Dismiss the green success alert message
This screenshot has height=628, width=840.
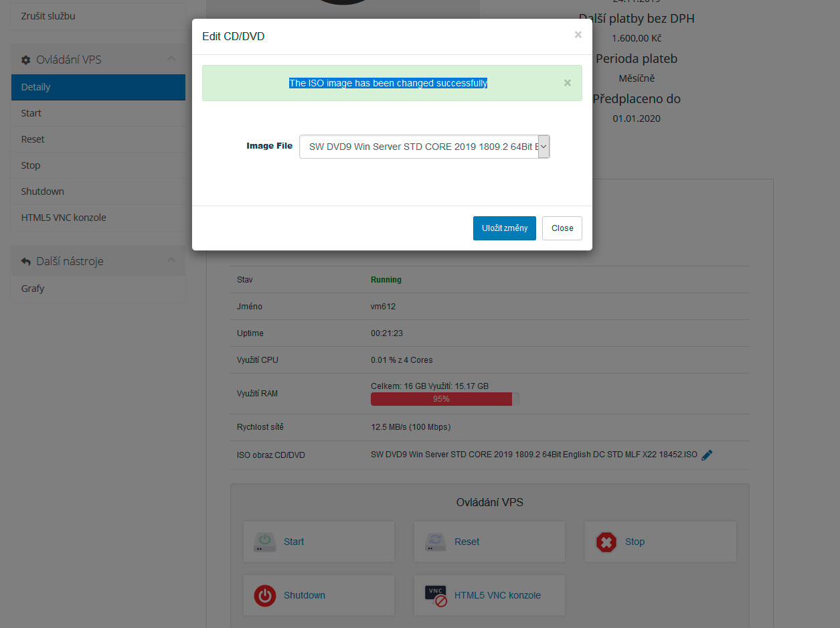point(567,83)
